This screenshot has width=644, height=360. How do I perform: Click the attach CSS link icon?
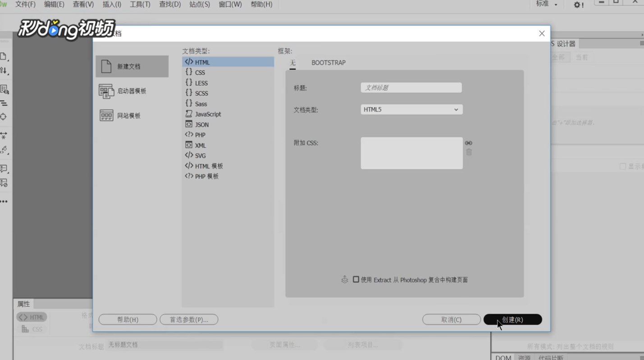coord(469,143)
